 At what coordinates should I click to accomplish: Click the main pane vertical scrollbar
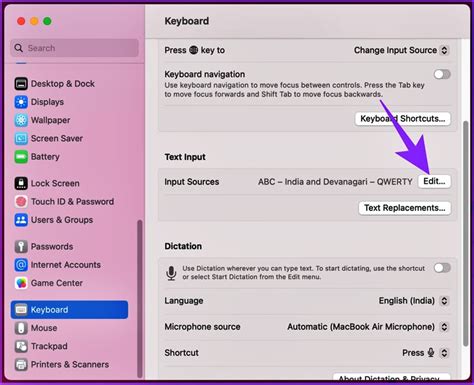tap(465, 234)
